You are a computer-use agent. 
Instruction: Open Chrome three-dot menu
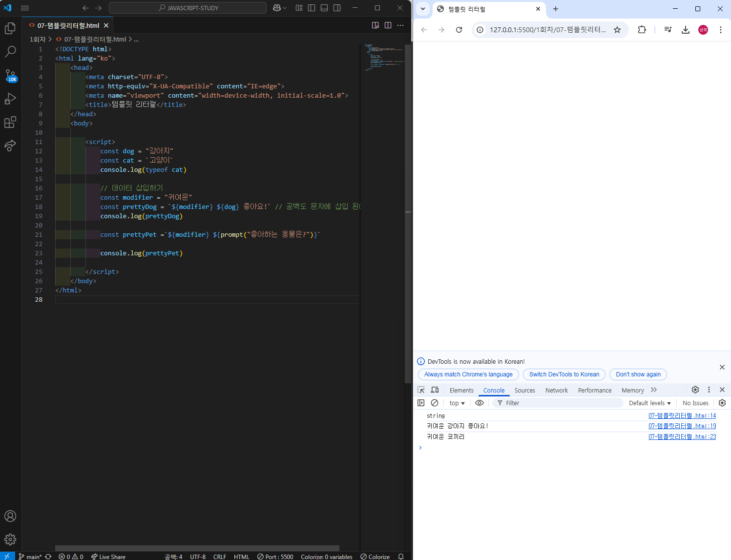721,30
